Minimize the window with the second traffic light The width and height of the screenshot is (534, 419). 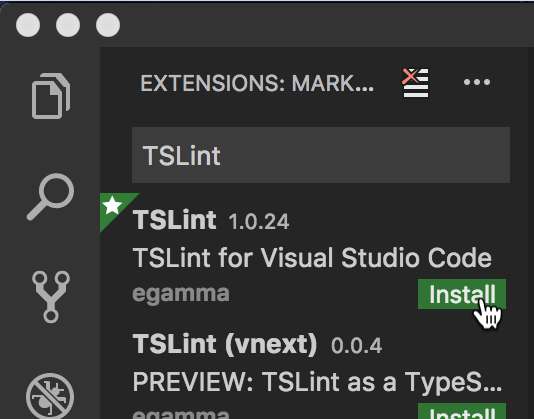click(x=68, y=25)
